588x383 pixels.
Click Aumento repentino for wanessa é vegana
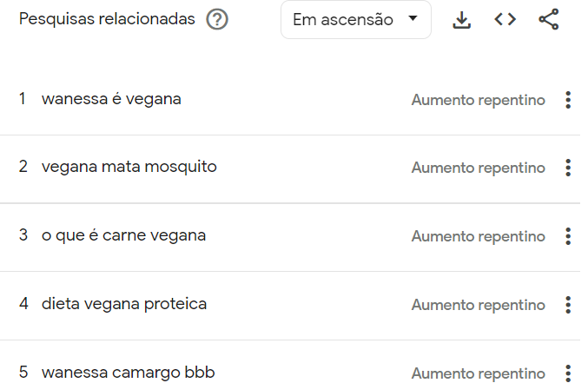click(x=478, y=100)
